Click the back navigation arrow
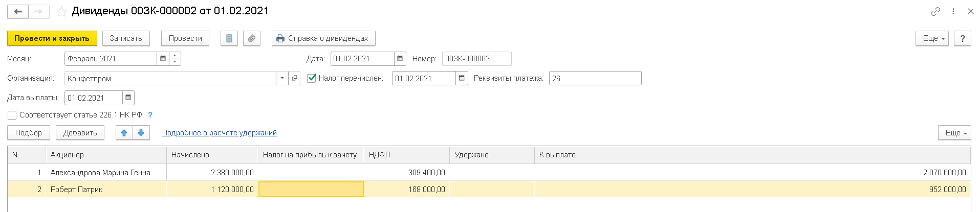Image resolution: width=980 pixels, height=212 pixels. pyautogui.click(x=18, y=11)
